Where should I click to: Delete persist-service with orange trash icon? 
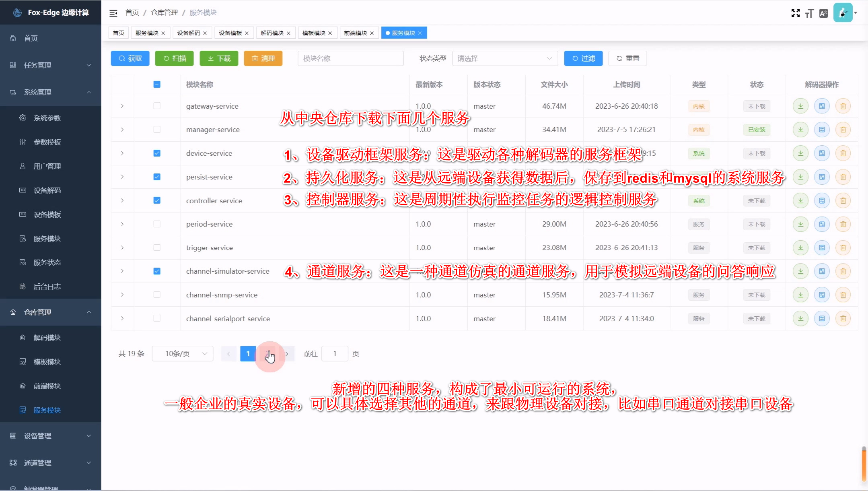click(x=843, y=177)
